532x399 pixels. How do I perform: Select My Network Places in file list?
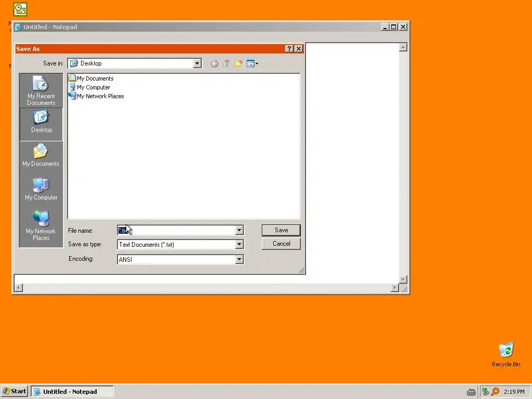pyautogui.click(x=96, y=96)
